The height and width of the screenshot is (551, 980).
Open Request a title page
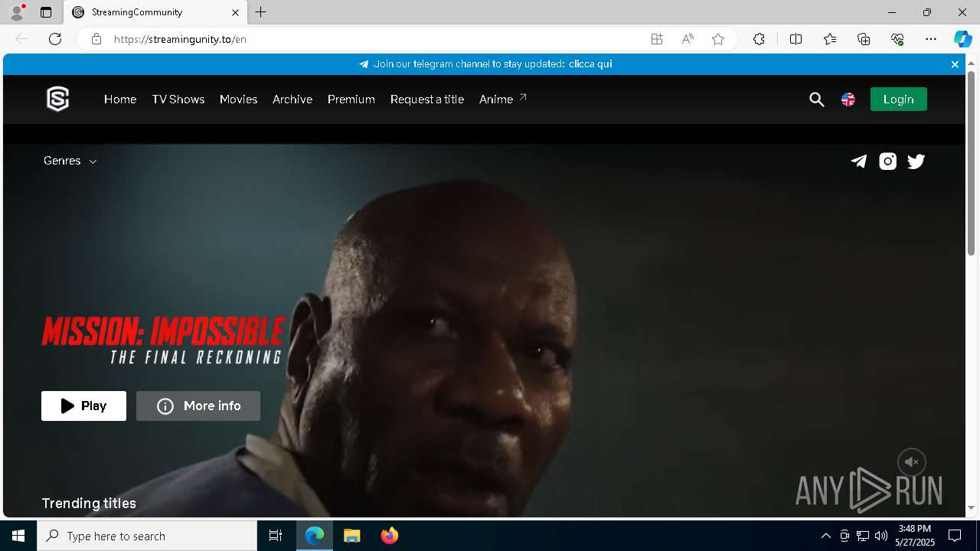pos(427,99)
